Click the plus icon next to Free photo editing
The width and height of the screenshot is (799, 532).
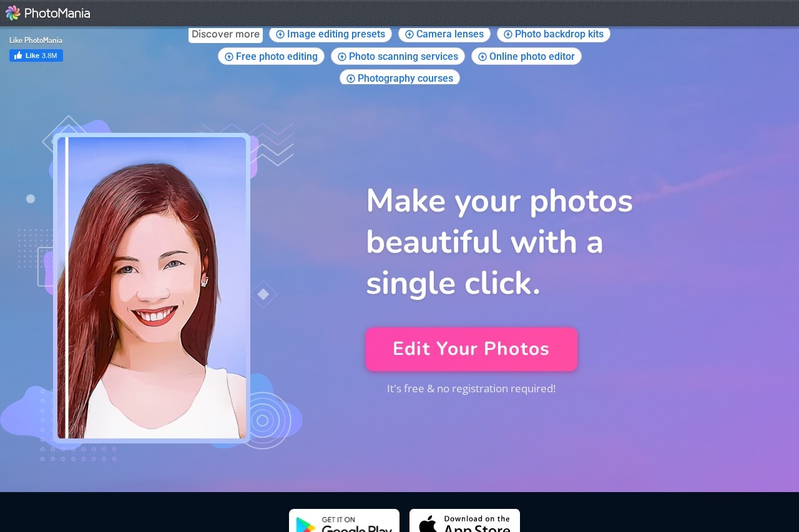coord(228,56)
